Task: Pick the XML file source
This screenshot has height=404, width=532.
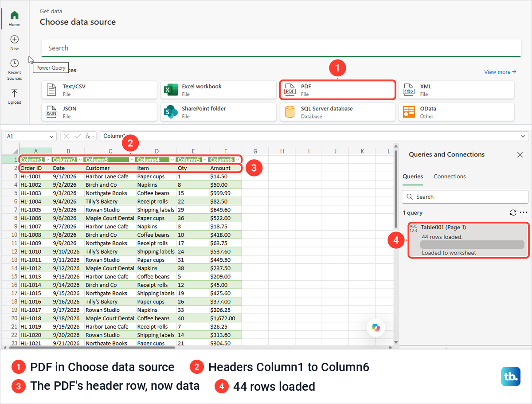Action: tap(457, 90)
